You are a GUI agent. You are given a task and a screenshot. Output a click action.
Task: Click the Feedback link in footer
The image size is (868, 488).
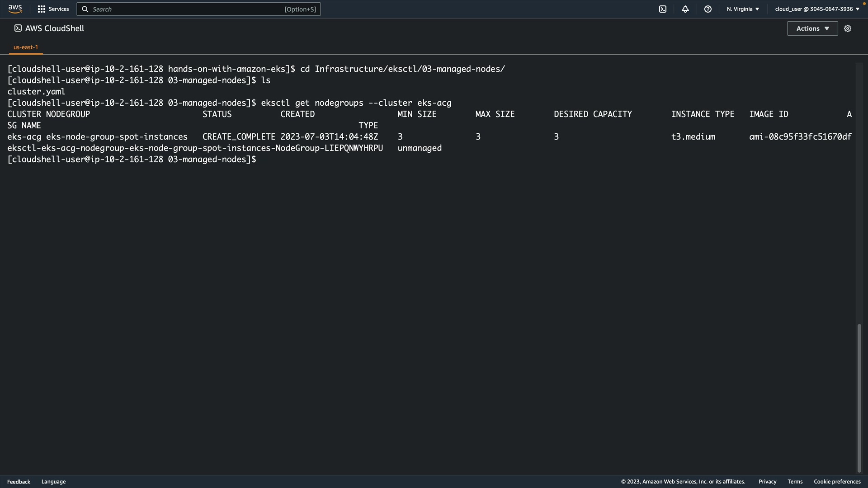pos(19,482)
